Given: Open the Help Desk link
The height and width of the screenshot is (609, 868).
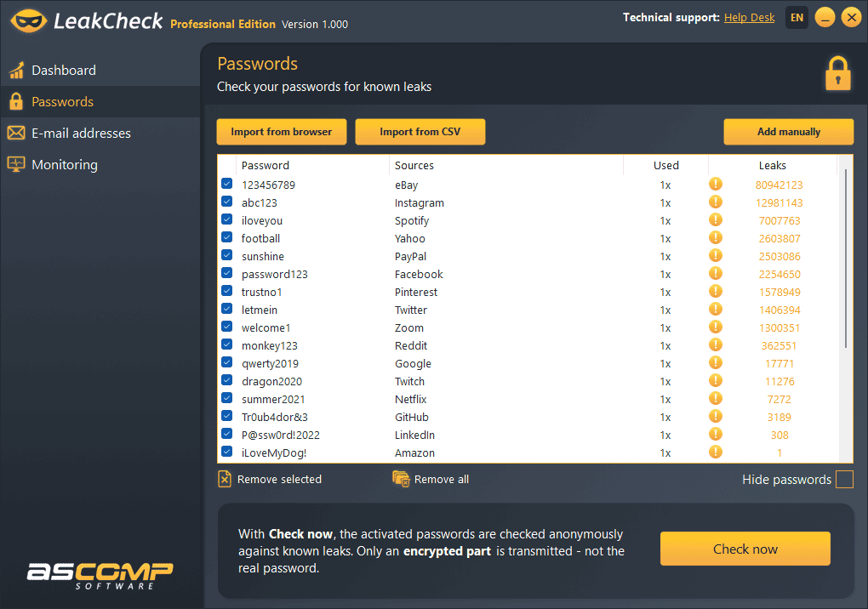Looking at the screenshot, I should point(749,16).
